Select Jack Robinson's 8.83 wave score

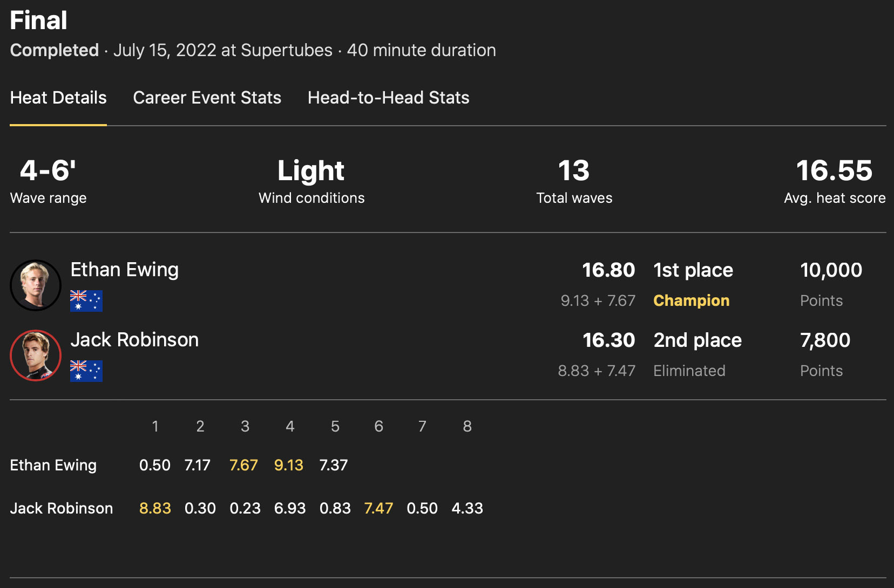[155, 508]
